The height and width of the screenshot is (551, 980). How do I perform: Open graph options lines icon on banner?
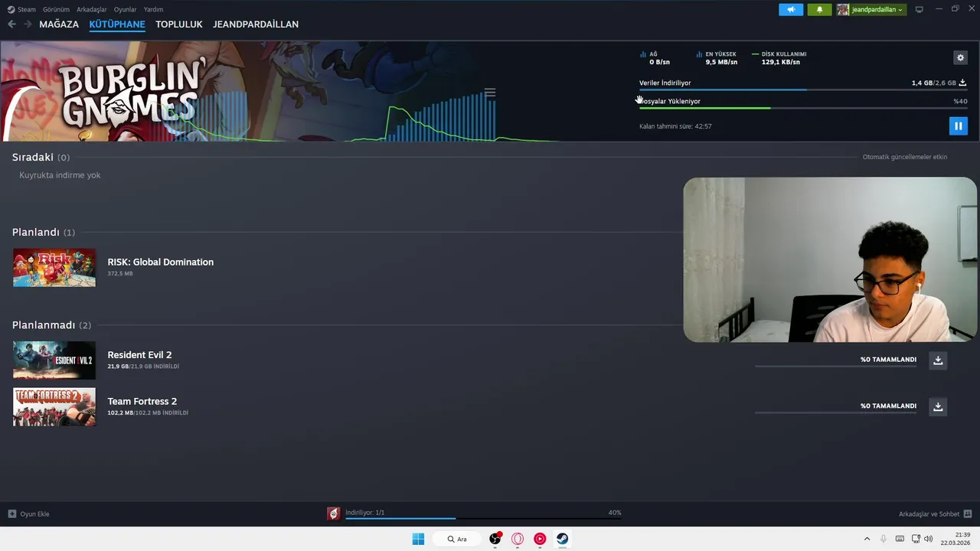pos(490,93)
